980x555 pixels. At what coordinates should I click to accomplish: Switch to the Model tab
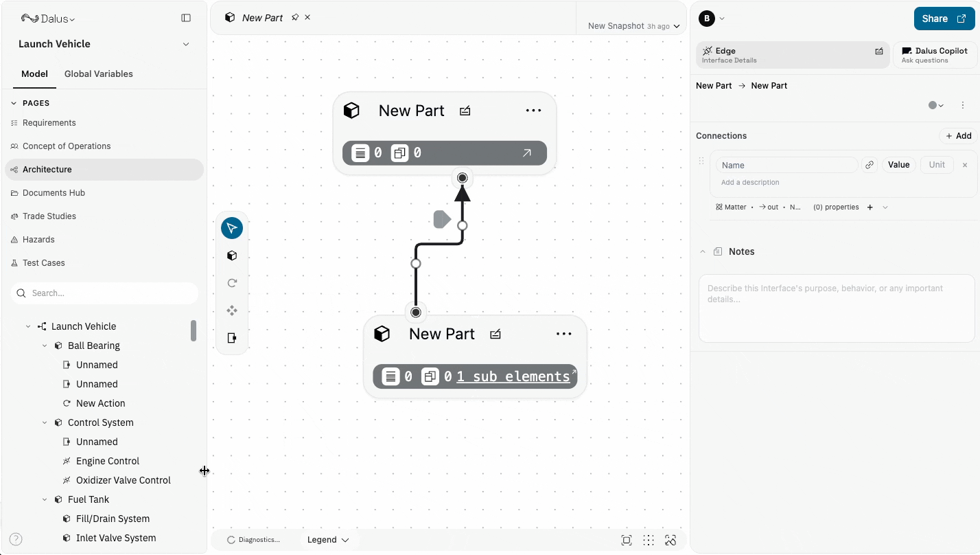point(34,73)
